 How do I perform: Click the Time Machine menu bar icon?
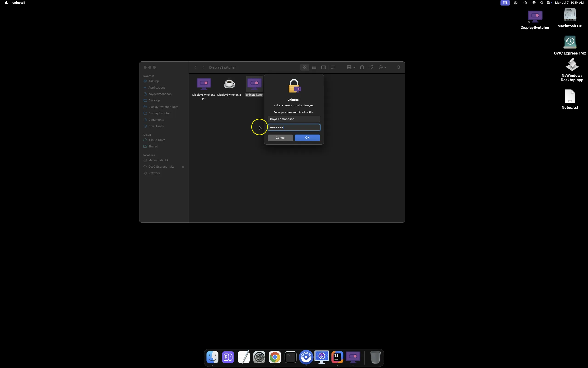point(525,3)
